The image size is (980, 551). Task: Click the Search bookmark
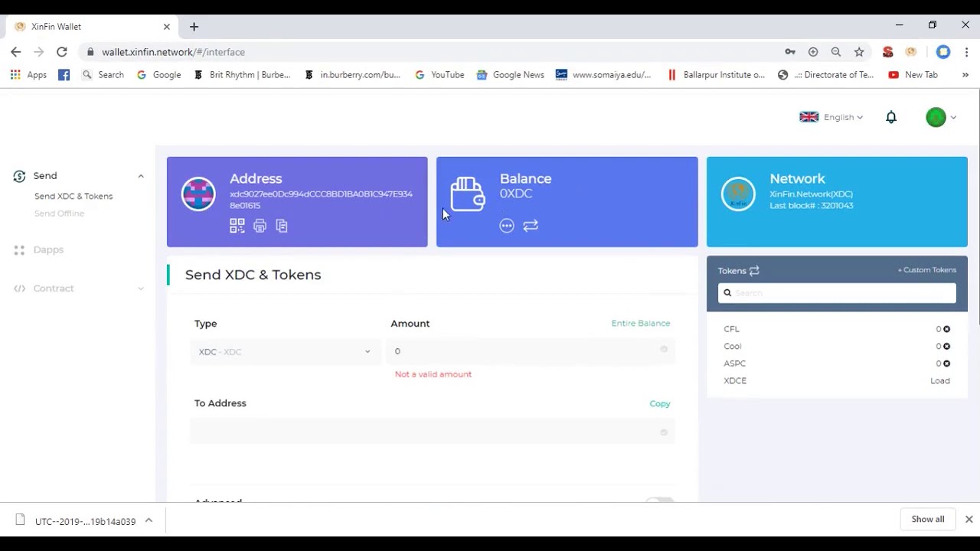tap(103, 75)
